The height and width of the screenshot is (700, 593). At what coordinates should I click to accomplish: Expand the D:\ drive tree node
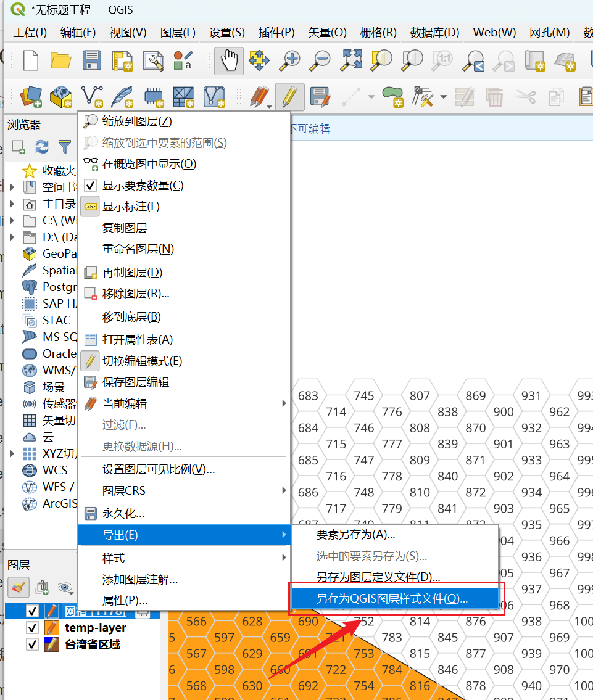point(12,237)
